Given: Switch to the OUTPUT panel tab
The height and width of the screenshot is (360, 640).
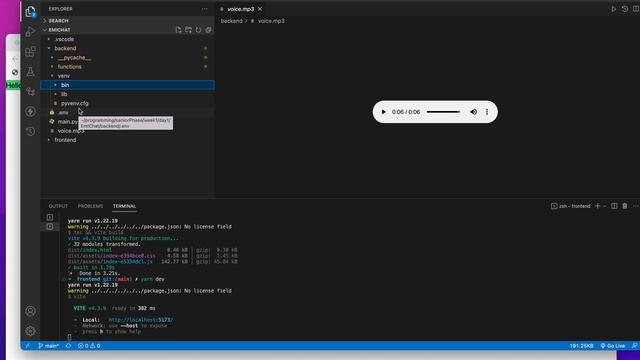Looking at the screenshot, I should tap(58, 206).
